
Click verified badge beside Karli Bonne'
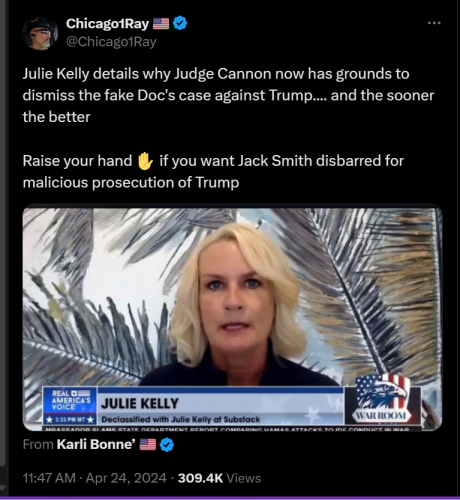pos(167,445)
